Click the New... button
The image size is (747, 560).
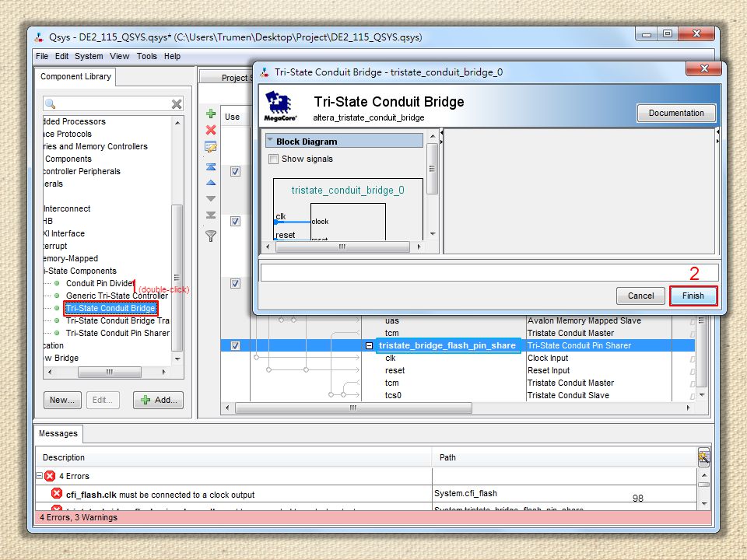tap(62, 400)
